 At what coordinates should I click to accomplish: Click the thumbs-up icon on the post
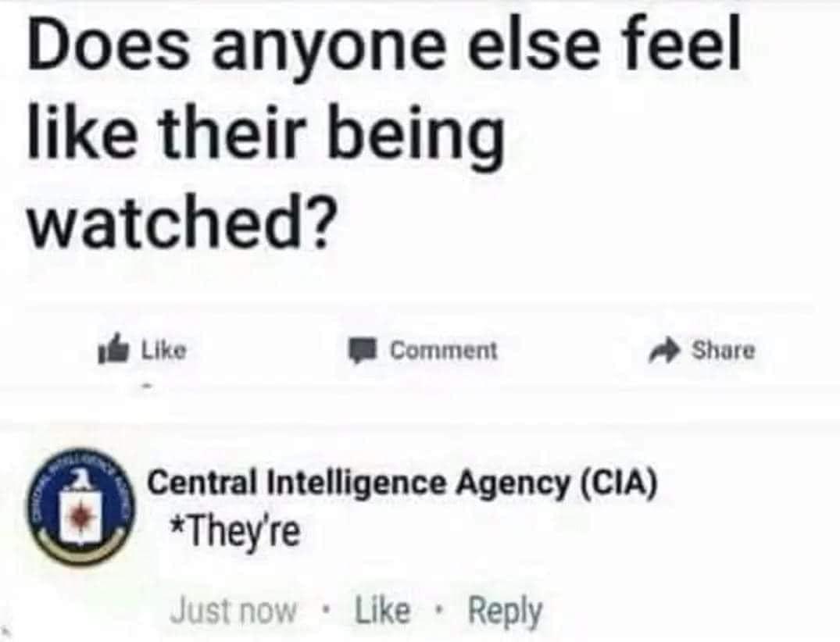pyautogui.click(x=113, y=352)
